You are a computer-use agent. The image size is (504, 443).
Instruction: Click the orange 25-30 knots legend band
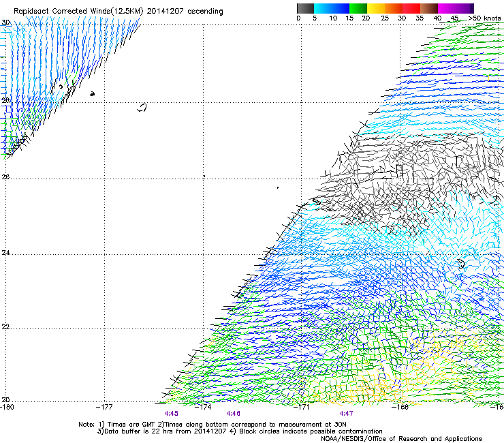[393, 8]
